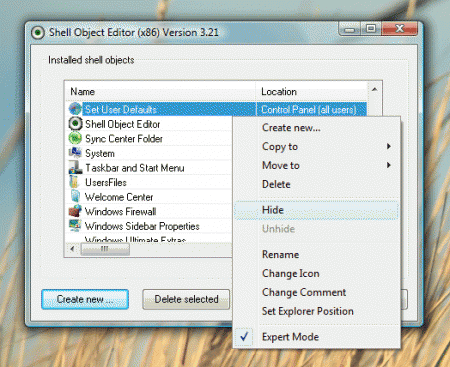Click the Taskbar and Start Menu icon
Viewport: 450px width, 367px height.
75,167
